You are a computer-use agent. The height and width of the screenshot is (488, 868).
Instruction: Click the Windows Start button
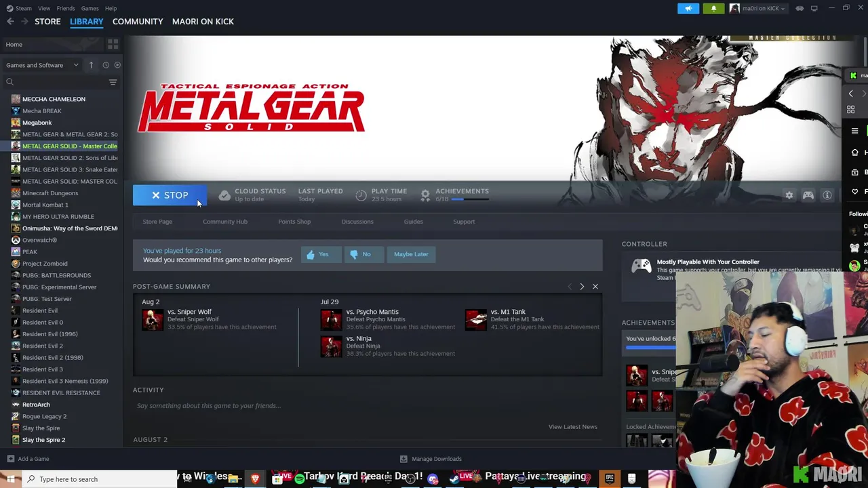coord(10,479)
